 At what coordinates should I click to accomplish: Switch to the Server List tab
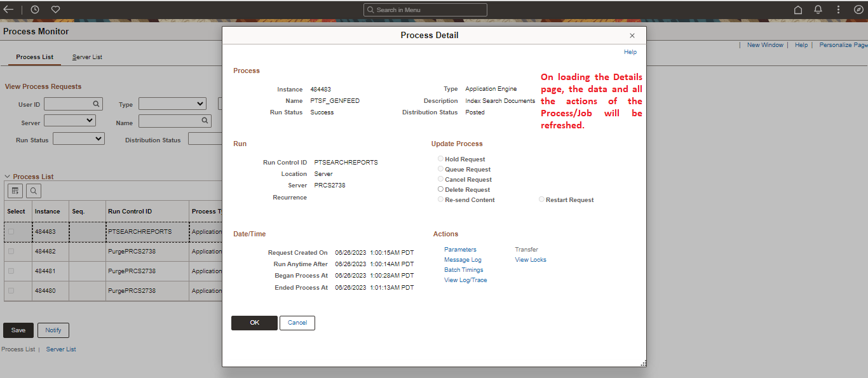(86, 57)
